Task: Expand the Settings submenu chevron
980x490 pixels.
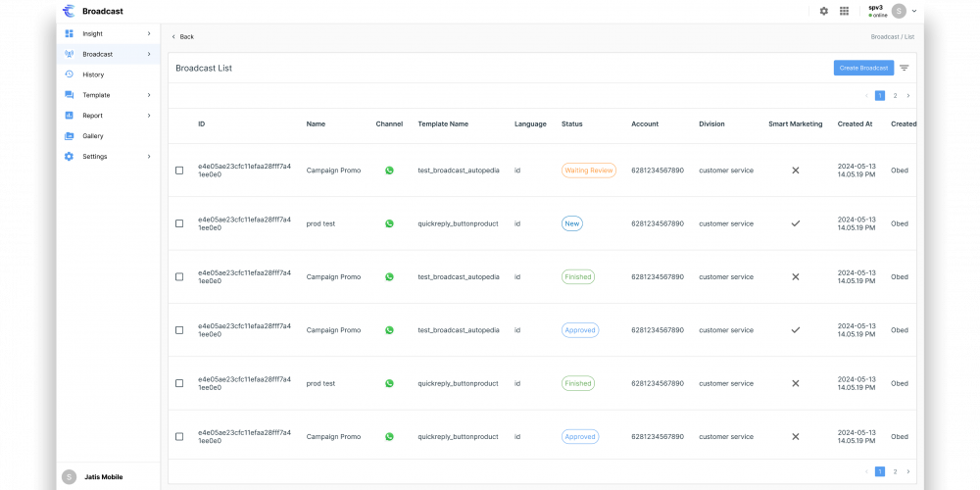Action: tap(149, 157)
